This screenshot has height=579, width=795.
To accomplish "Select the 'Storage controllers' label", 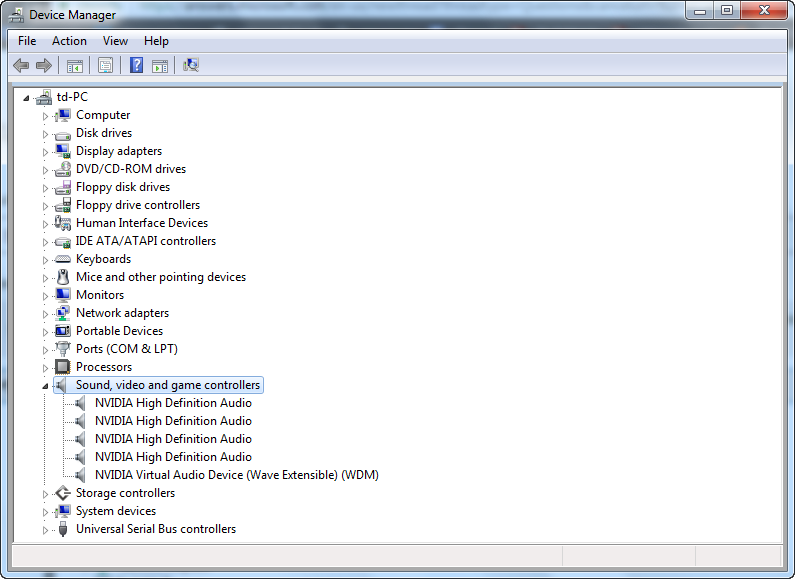I will [x=125, y=493].
